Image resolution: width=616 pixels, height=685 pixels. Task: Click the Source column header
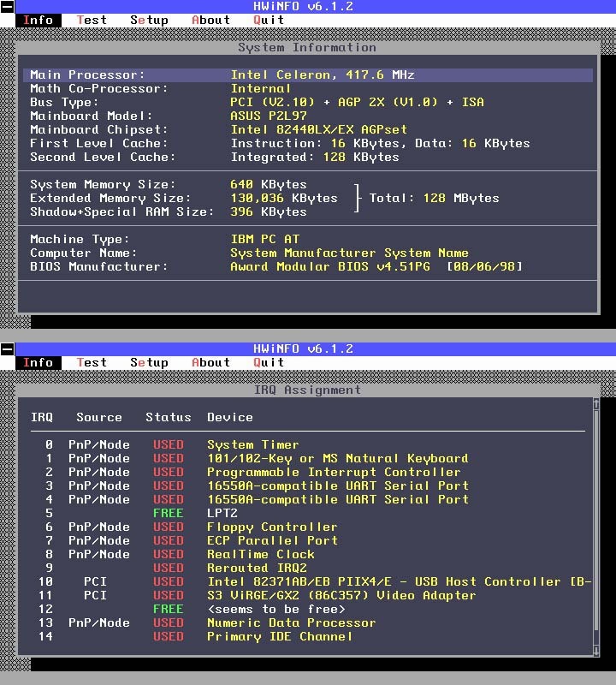coord(99,417)
